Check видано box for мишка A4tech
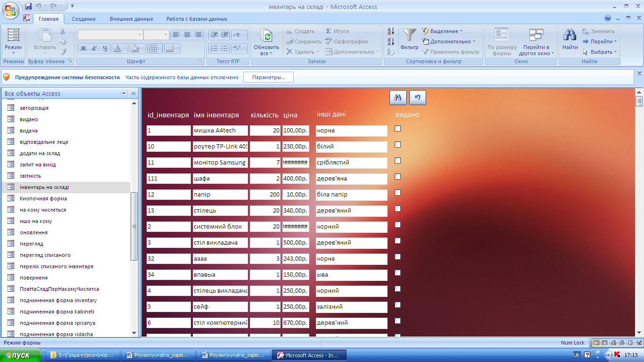This screenshot has height=362, width=644. point(398,128)
